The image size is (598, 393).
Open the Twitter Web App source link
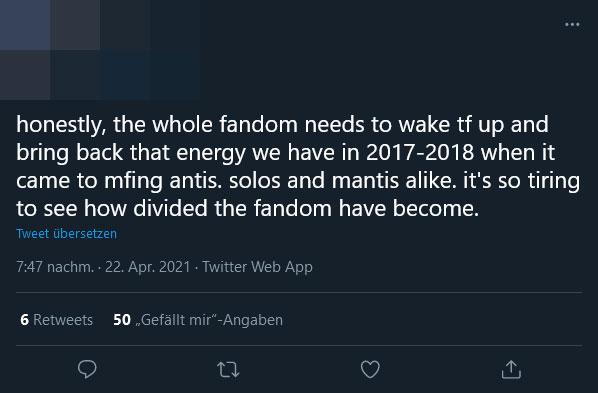click(x=257, y=267)
